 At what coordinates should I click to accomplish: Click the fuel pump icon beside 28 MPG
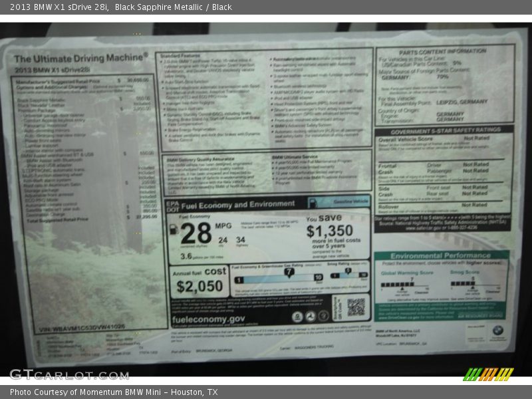(174, 229)
